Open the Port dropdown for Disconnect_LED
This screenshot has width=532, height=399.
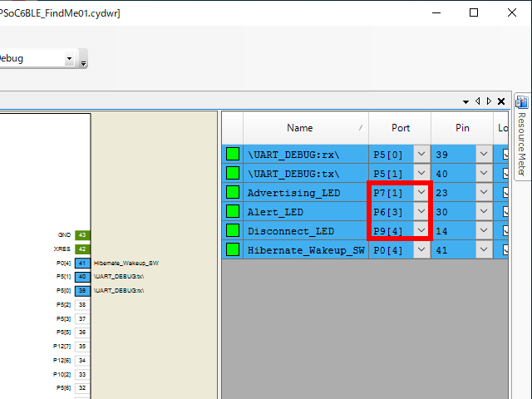coord(421,230)
